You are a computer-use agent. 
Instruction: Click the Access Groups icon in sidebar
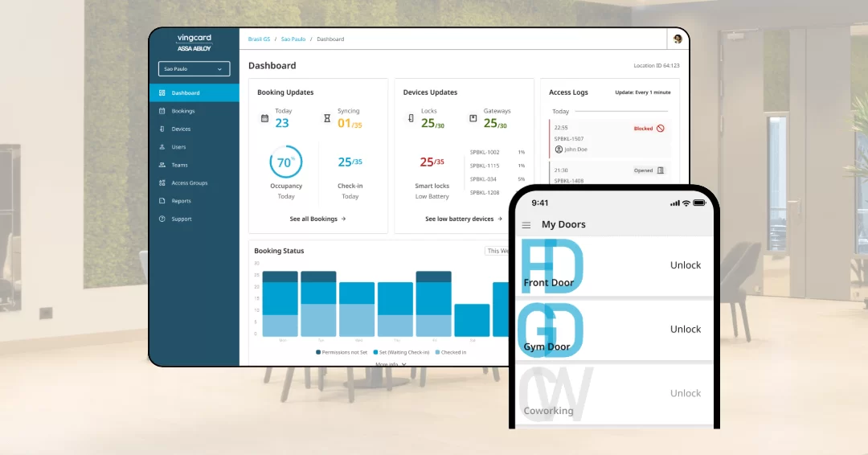(162, 183)
